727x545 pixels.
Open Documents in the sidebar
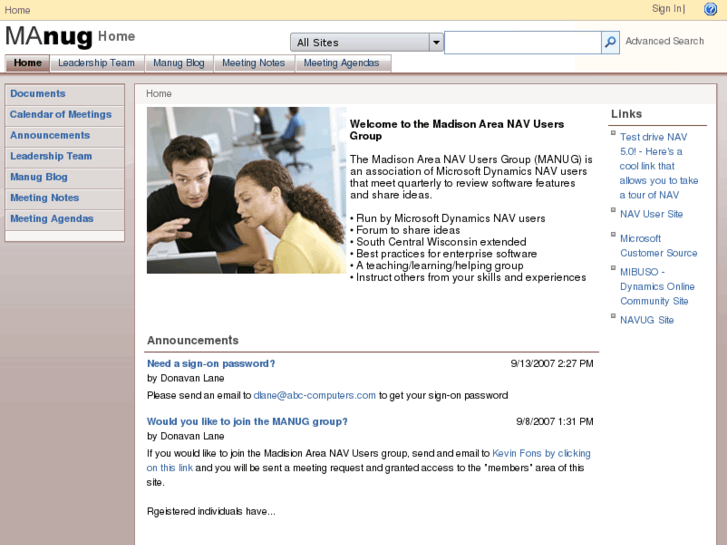(64, 94)
